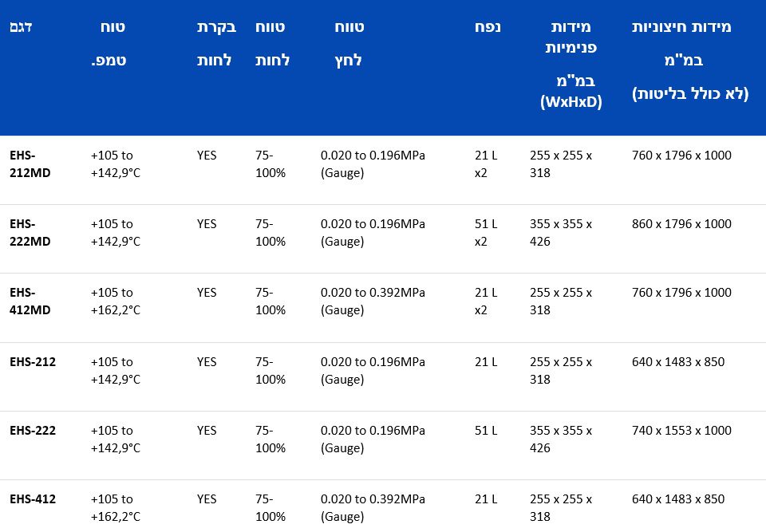Click the דגם column header
Image resolution: width=766 pixels, height=532 pixels.
tap(20, 28)
